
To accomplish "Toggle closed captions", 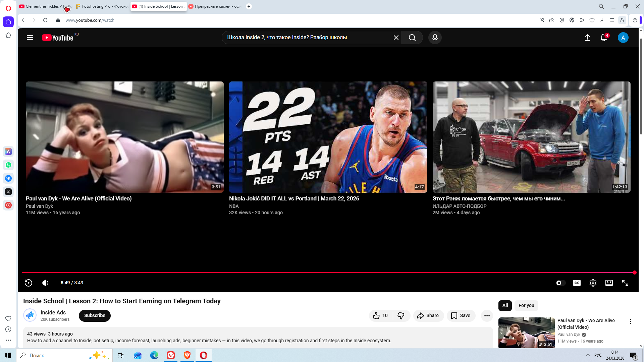I will [577, 283].
